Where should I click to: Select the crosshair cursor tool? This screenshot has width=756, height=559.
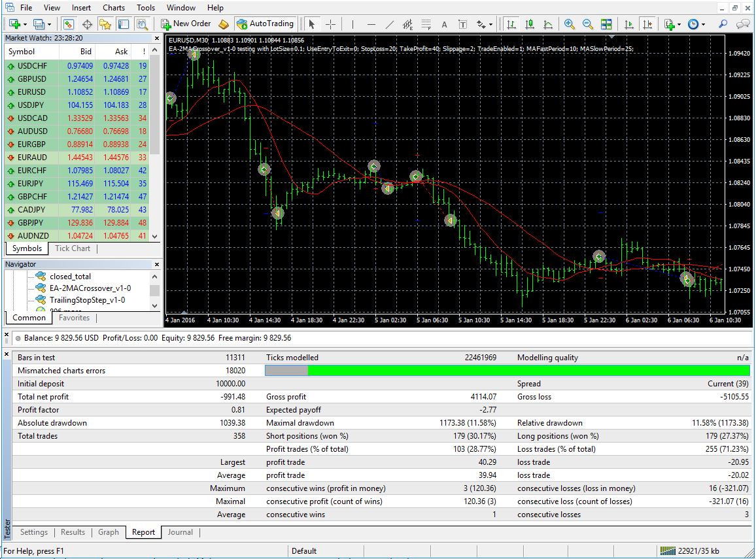coord(330,24)
